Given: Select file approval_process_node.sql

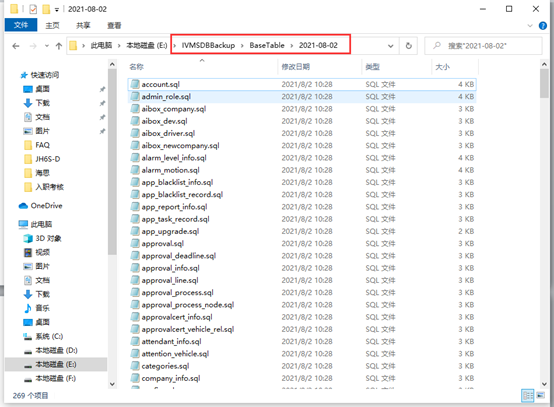Looking at the screenshot, I should click(x=188, y=305).
